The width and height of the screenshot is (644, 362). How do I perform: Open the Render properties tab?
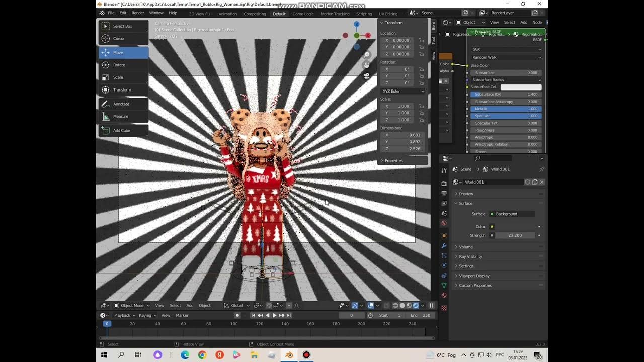[444, 183]
